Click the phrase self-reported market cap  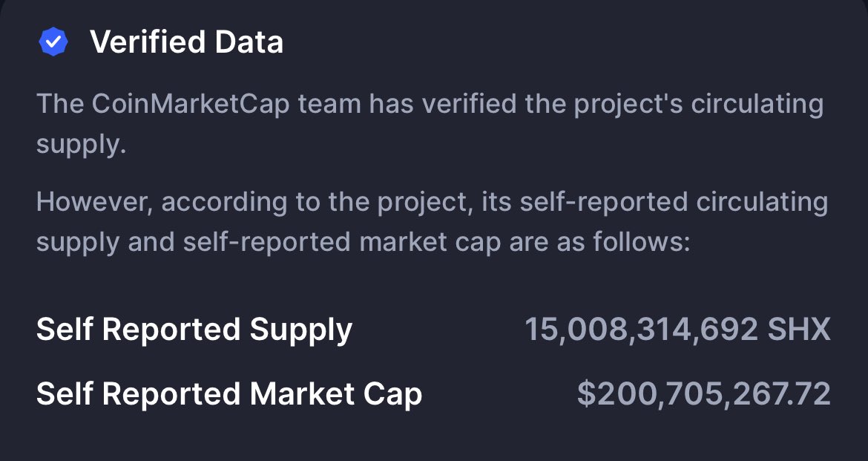coord(341,242)
